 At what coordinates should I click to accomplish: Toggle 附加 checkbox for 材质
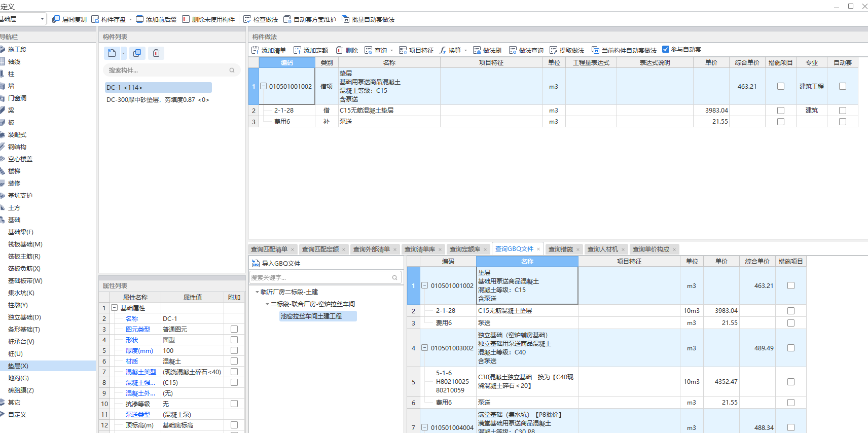coord(234,361)
